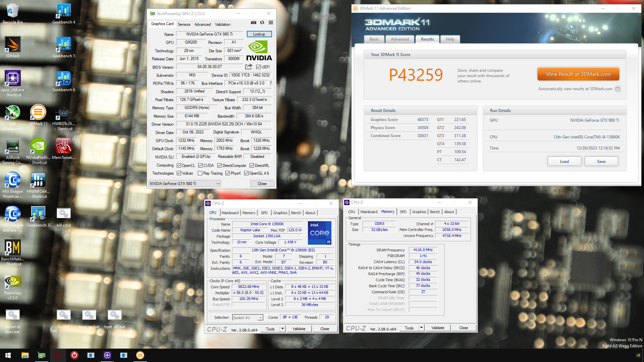Expand the Tools dropdown arrow in CPU-Z CPU window

[x=282, y=329]
